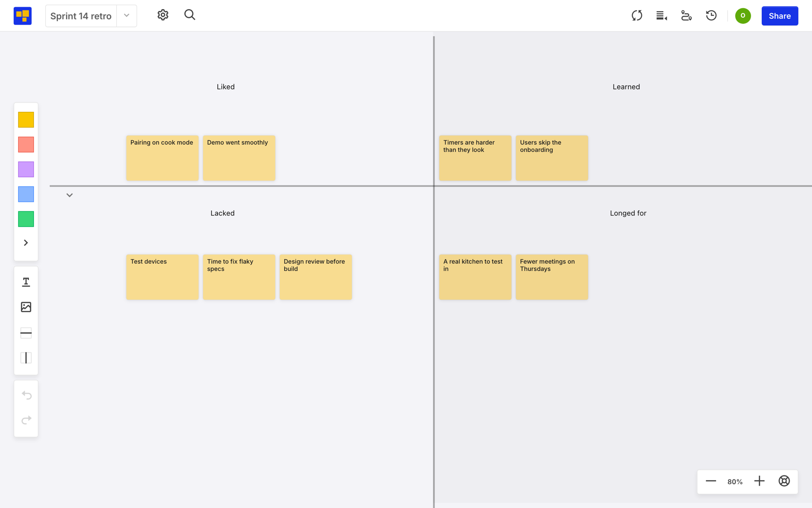Click the sync refresh icon
Viewport: 812px width, 508px height.
(637, 16)
